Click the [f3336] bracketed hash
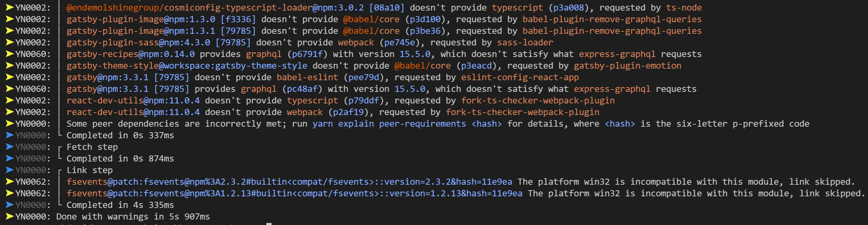 (x=238, y=19)
